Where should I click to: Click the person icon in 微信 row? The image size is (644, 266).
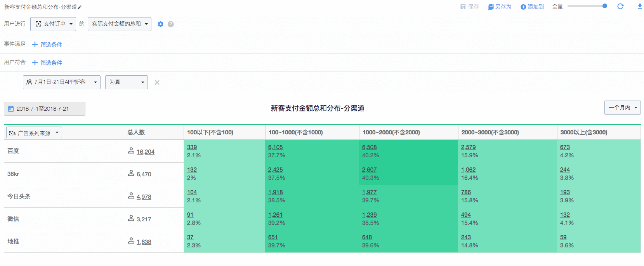(x=131, y=218)
